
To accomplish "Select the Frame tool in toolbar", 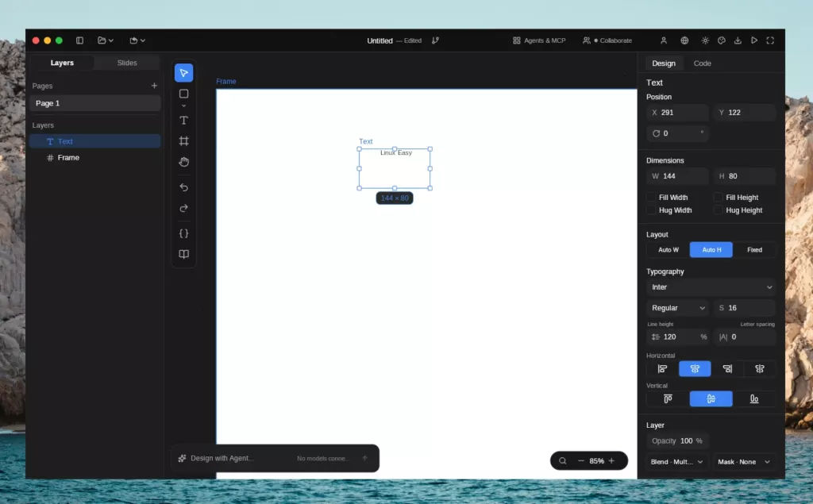I will [183, 141].
